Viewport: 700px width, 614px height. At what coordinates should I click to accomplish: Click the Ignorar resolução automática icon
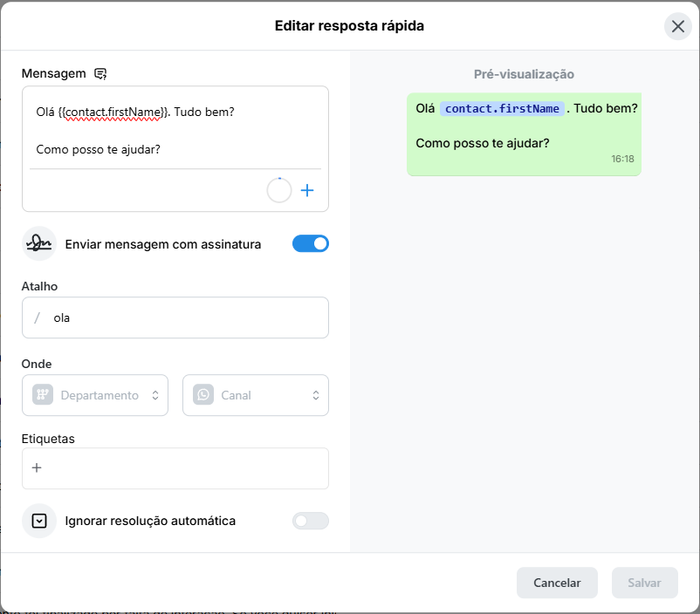coord(39,521)
